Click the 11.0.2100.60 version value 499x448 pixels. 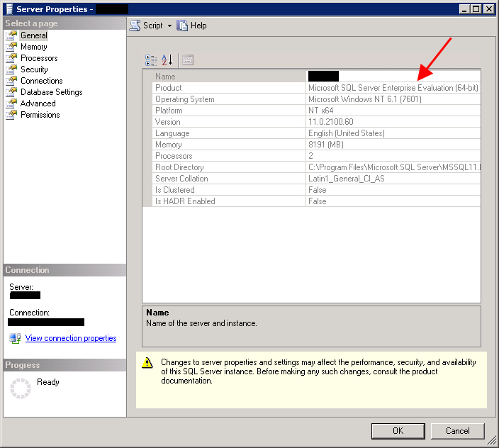click(330, 122)
